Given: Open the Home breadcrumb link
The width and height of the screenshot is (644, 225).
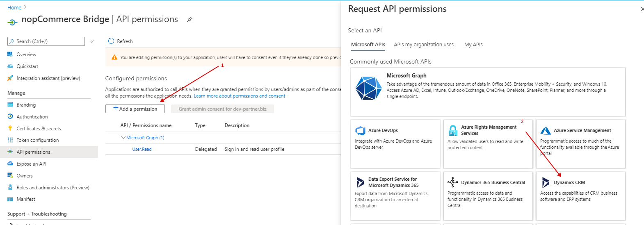Looking at the screenshot, I should (x=14, y=7).
